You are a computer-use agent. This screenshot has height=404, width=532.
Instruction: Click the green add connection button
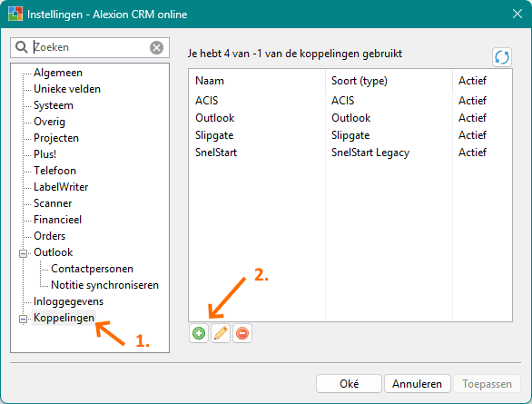click(199, 333)
